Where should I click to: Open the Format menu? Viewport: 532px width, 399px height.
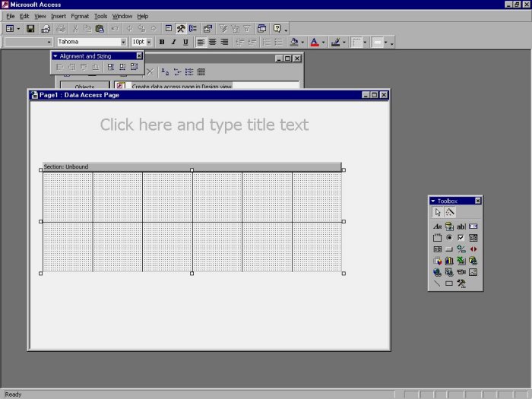(80, 16)
